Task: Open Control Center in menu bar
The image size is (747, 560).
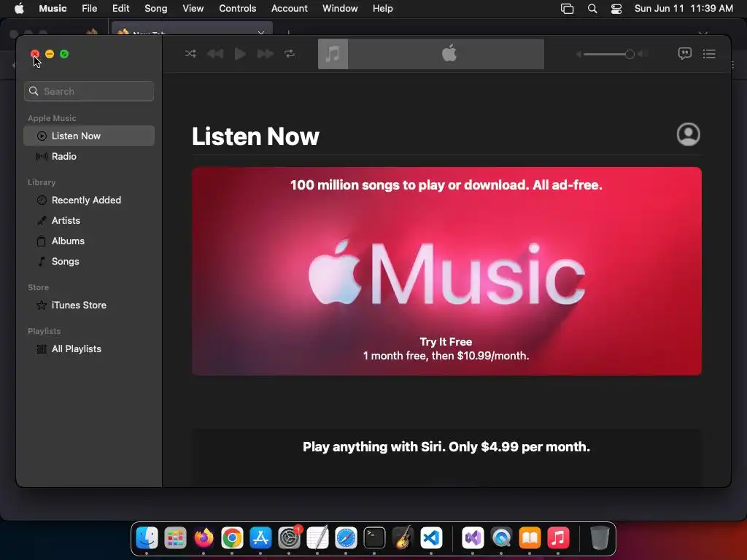Action: point(616,9)
